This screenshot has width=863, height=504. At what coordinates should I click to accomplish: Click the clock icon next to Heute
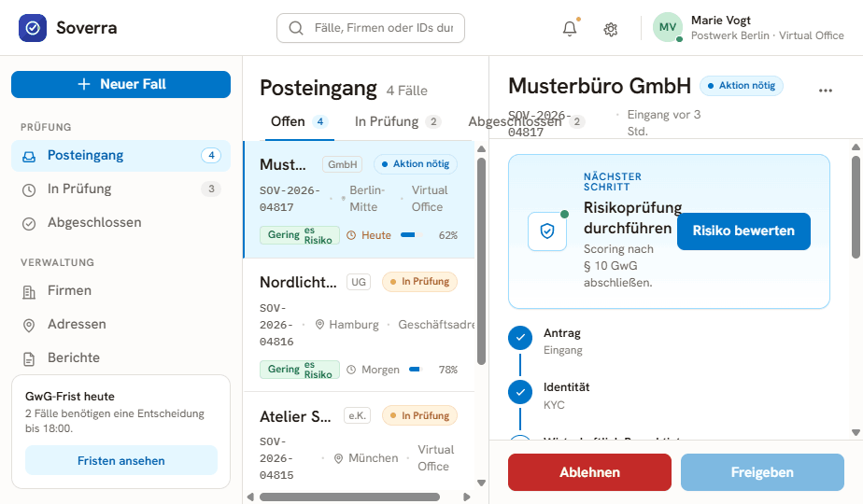(351, 235)
